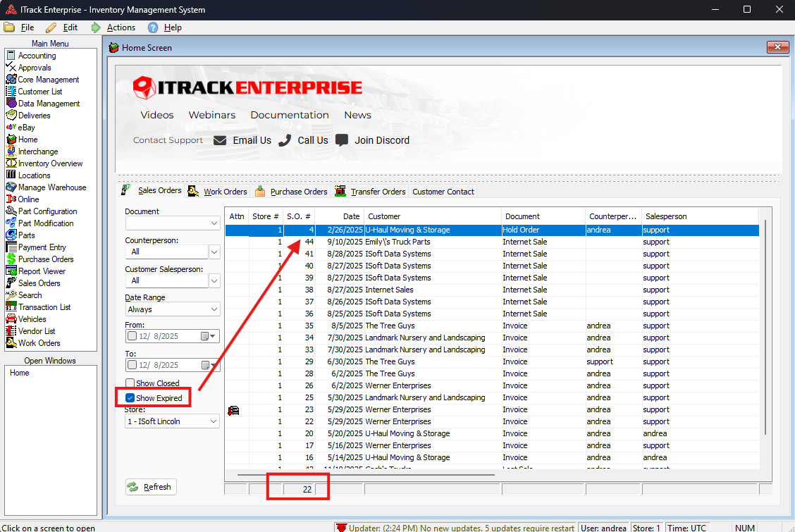The height and width of the screenshot is (532, 795).
Task: Click the Call Us phone icon
Action: (x=285, y=140)
